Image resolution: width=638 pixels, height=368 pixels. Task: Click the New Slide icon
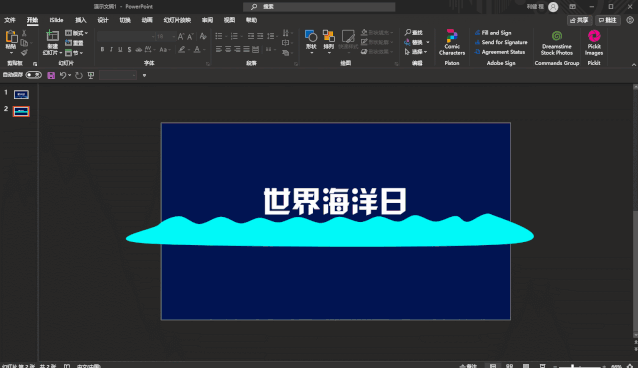point(52,36)
